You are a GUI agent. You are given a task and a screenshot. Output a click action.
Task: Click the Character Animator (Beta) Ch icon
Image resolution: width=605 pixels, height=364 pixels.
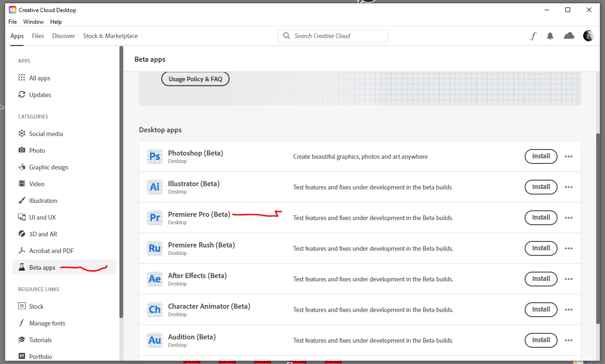pyautogui.click(x=155, y=310)
